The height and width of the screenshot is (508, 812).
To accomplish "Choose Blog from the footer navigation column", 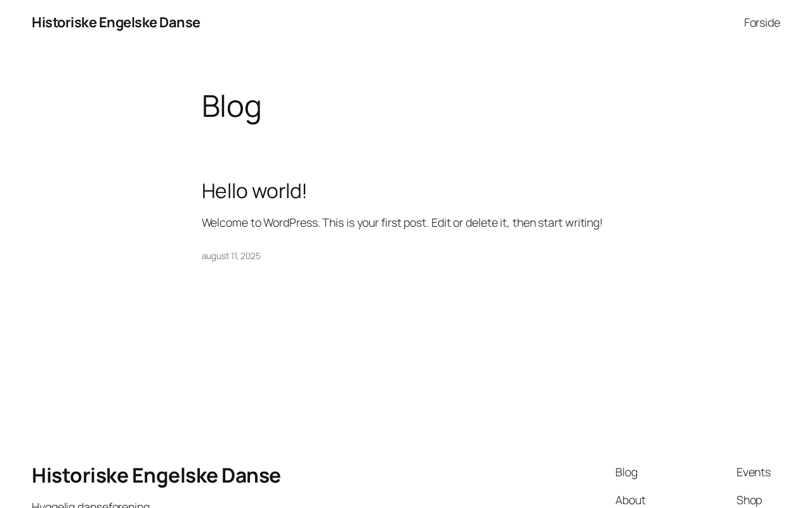I will click(x=626, y=472).
